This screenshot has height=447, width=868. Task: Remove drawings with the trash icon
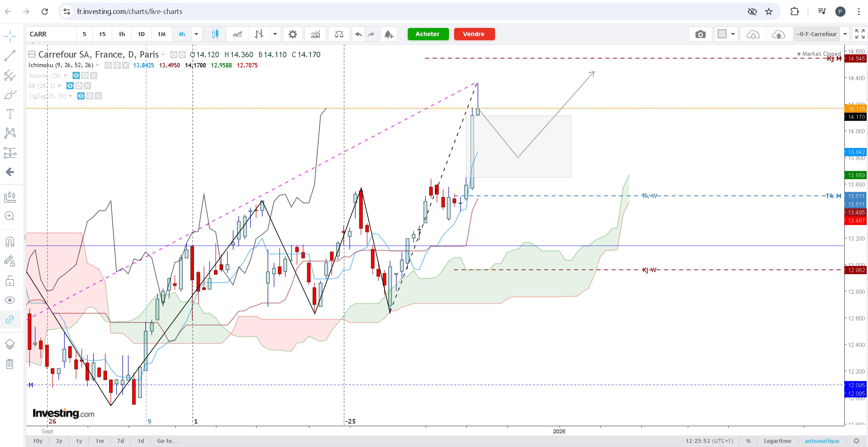10,364
